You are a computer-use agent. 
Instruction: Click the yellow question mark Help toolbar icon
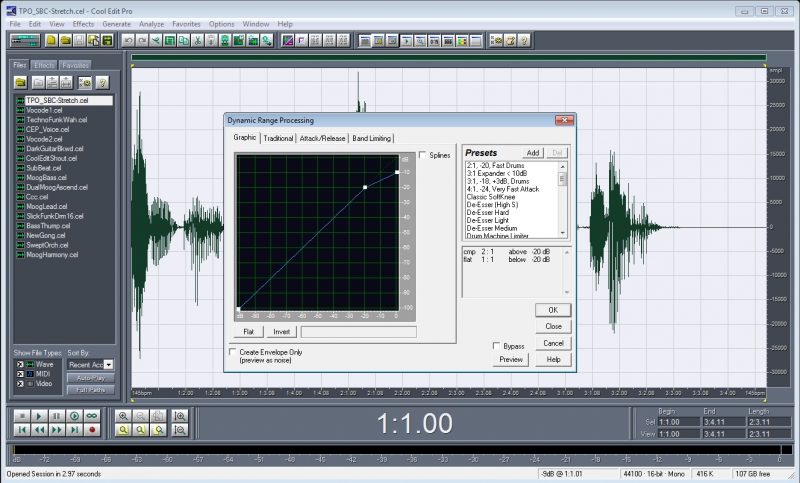(524, 40)
